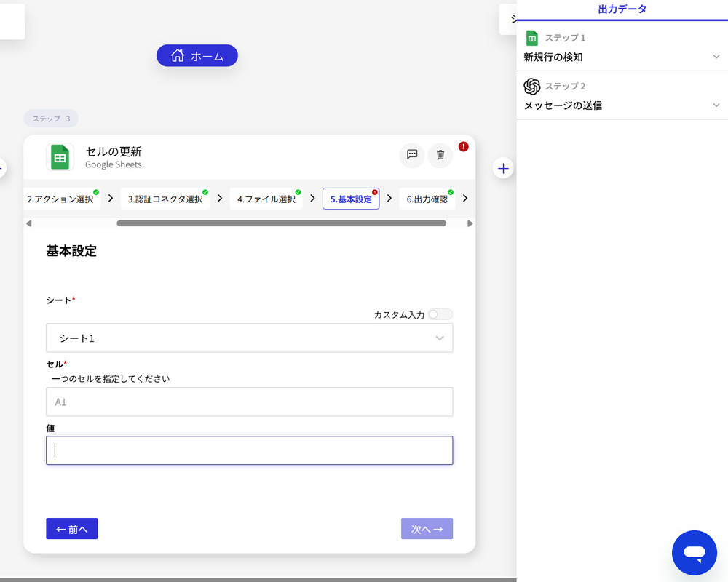Click the セル input field with A1
Viewport: 728px width, 582px height.
point(249,402)
